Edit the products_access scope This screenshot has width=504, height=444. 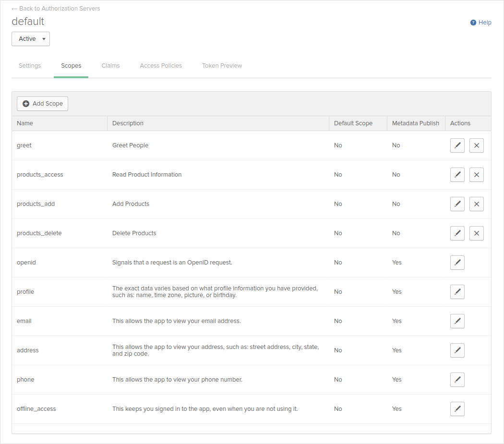[x=457, y=175]
